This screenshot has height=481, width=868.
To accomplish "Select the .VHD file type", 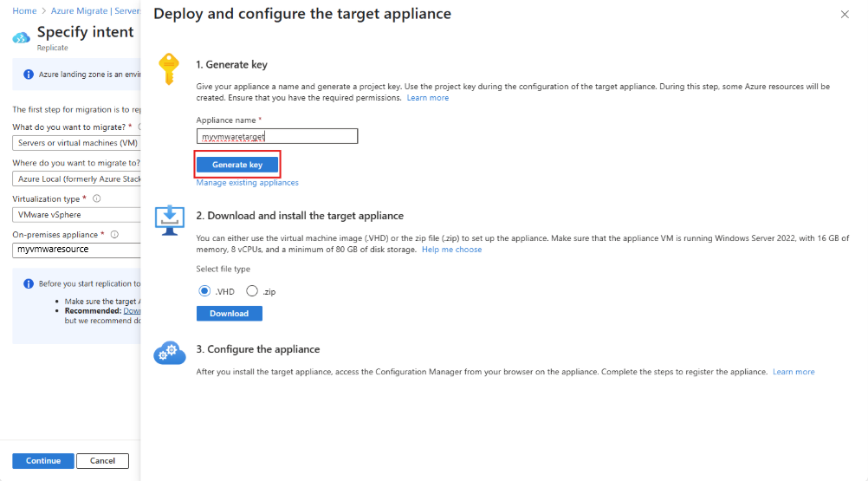I will coord(204,290).
